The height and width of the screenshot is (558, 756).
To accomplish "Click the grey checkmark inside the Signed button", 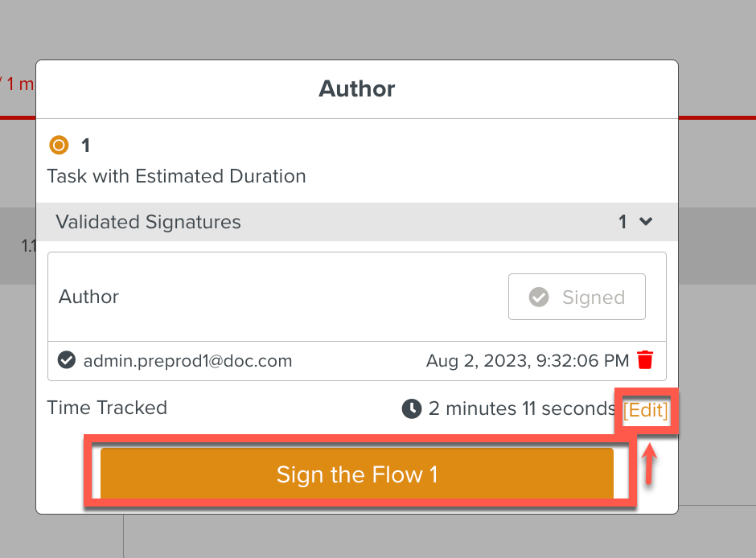I will tap(539, 297).
